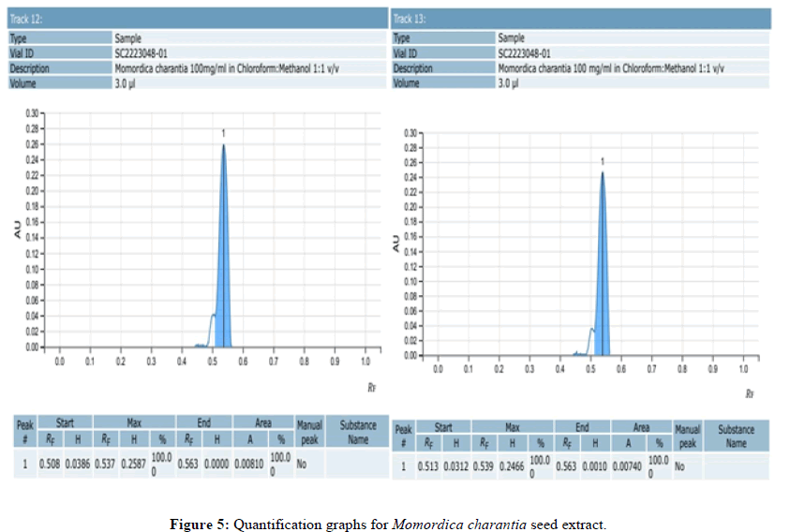805x532 pixels.
Task: Click Substance Name header in Track 12 table
Action: [x=357, y=431]
